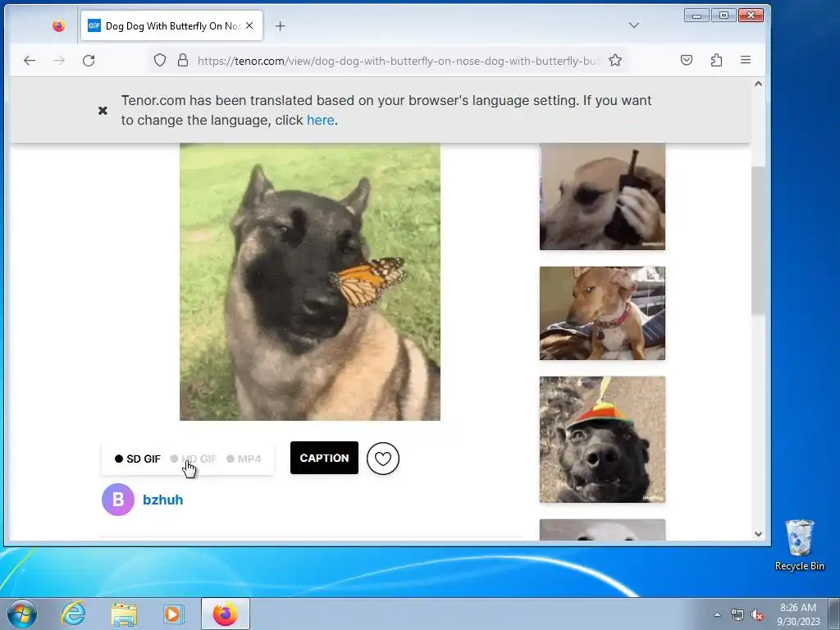This screenshot has height=630, width=840.
Task: Open the dog holding phone GIF
Action: (x=602, y=197)
